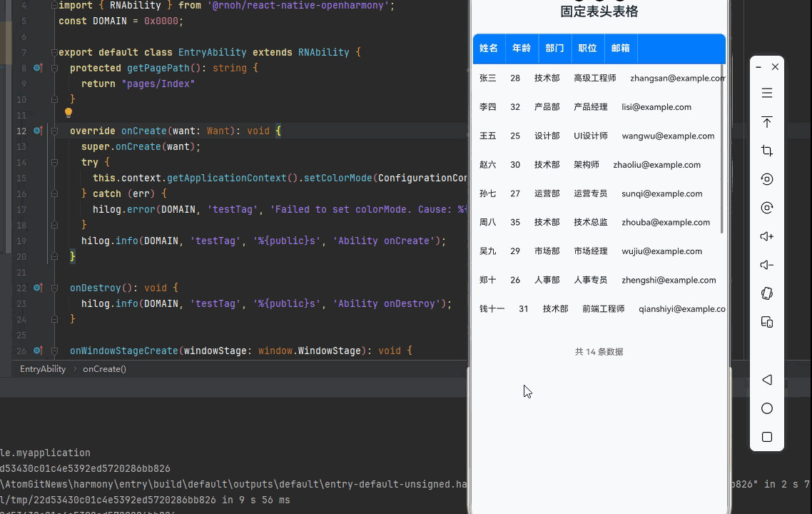Tap the 张三 name cell
The width and height of the screenshot is (812, 514).
coord(488,79)
